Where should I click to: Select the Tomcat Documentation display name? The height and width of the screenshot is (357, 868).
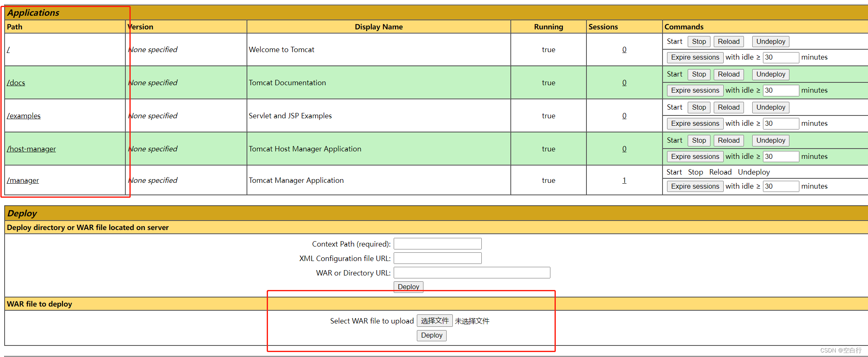[x=287, y=83]
